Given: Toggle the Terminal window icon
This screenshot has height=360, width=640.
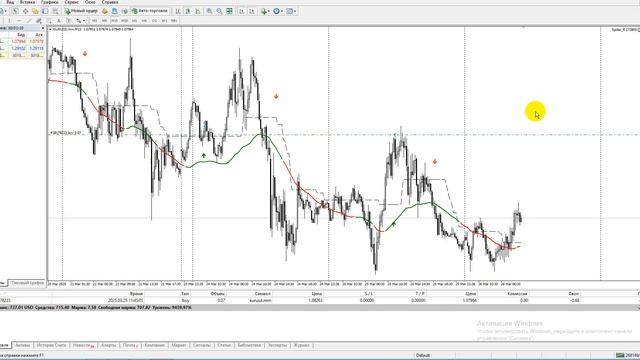Looking at the screenshot, I should [45, 11].
